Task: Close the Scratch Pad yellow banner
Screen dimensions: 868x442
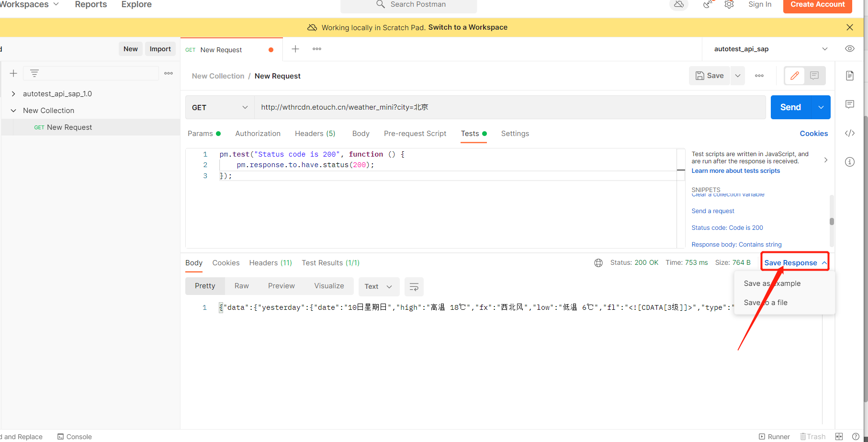Action: [850, 27]
